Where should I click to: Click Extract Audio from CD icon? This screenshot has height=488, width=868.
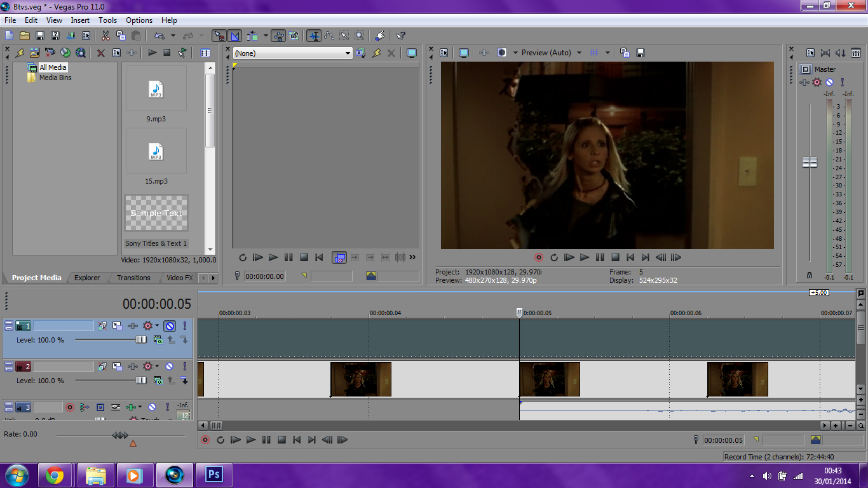pyautogui.click(x=65, y=53)
